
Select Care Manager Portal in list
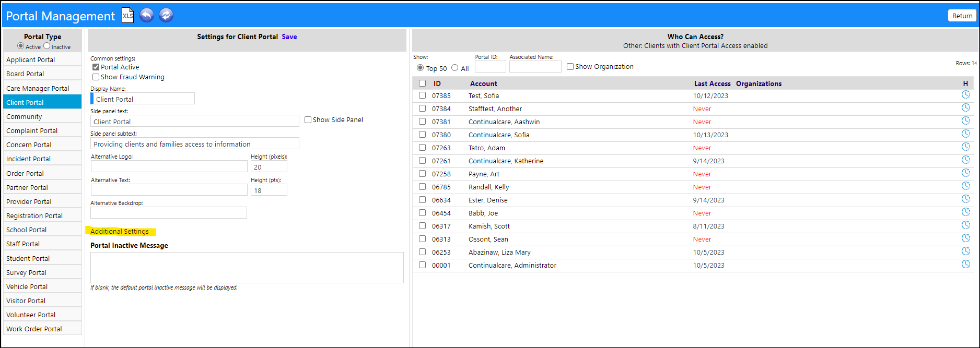42,88
